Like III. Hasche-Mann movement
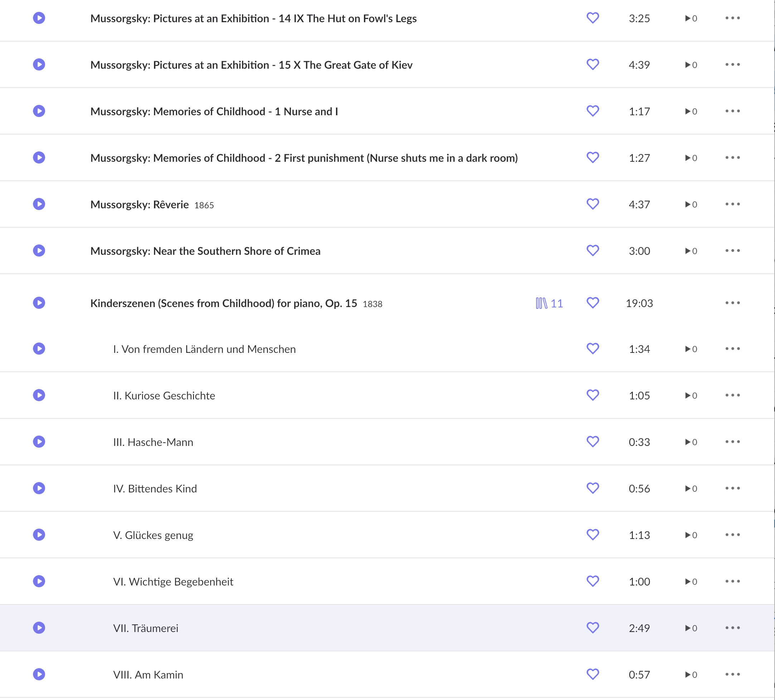Screen dimensions: 775x700 click(x=592, y=442)
